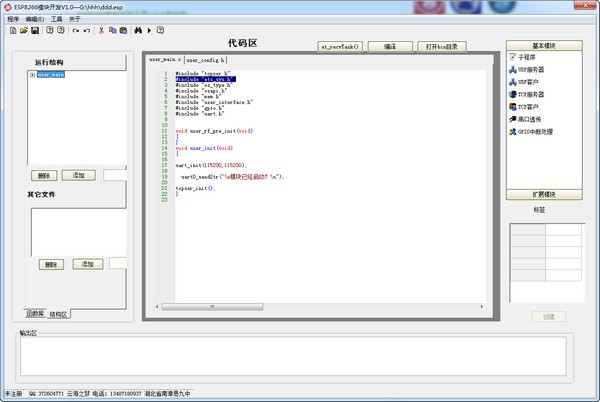Click the Undo arrow icon
The image size is (600, 402).
pyautogui.click(x=75, y=31)
